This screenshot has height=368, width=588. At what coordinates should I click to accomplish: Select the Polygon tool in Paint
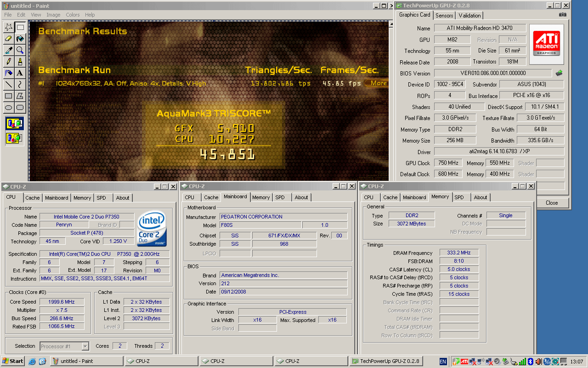click(x=20, y=96)
